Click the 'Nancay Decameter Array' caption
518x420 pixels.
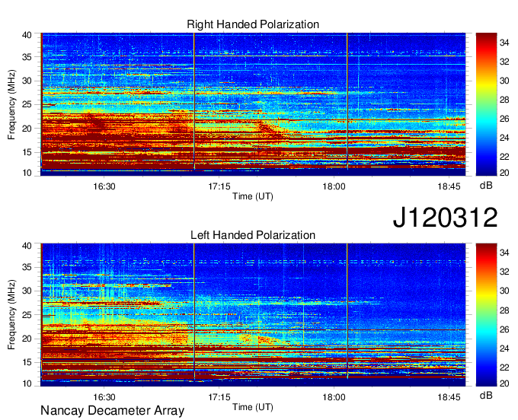112,411
